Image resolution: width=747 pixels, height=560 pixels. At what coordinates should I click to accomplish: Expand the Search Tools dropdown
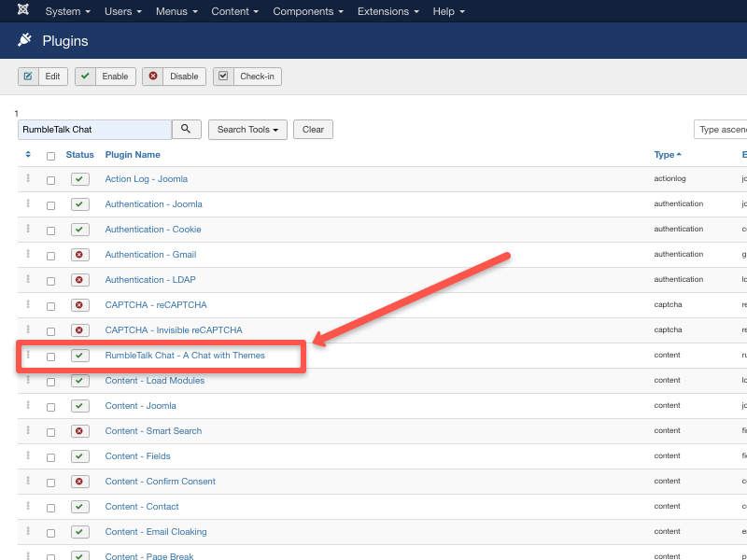pyautogui.click(x=247, y=130)
